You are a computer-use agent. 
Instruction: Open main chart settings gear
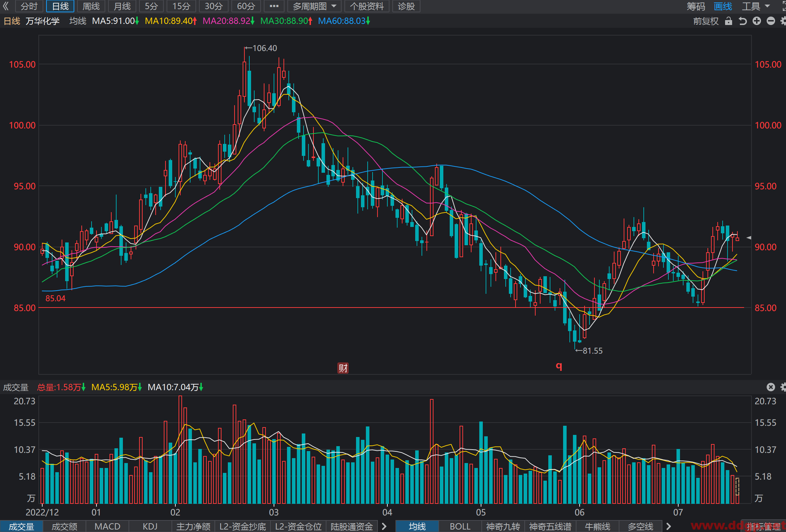click(x=783, y=21)
